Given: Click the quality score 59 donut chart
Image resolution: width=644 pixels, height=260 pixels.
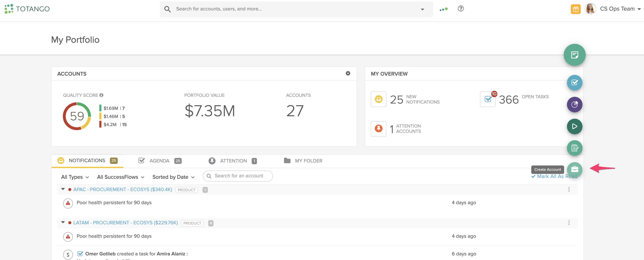Looking at the screenshot, I should (x=77, y=116).
